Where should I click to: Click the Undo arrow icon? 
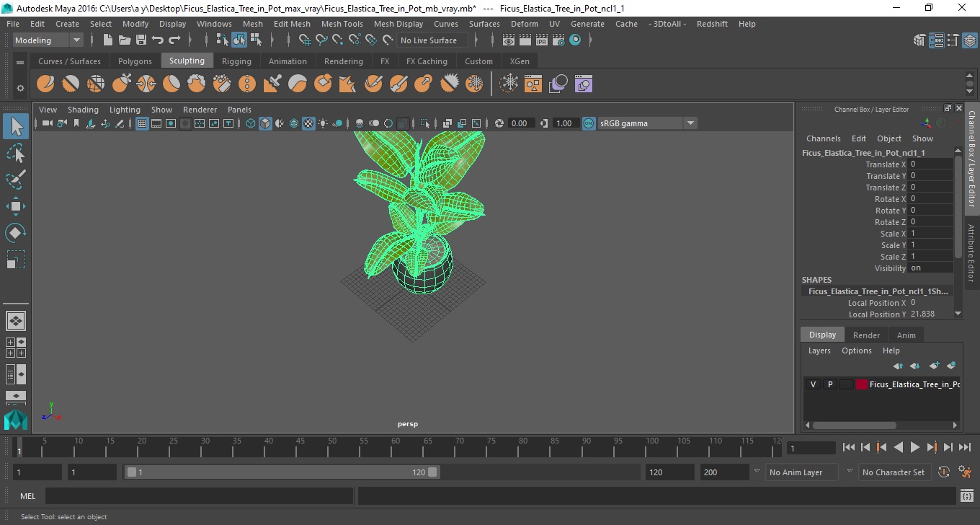[x=158, y=40]
